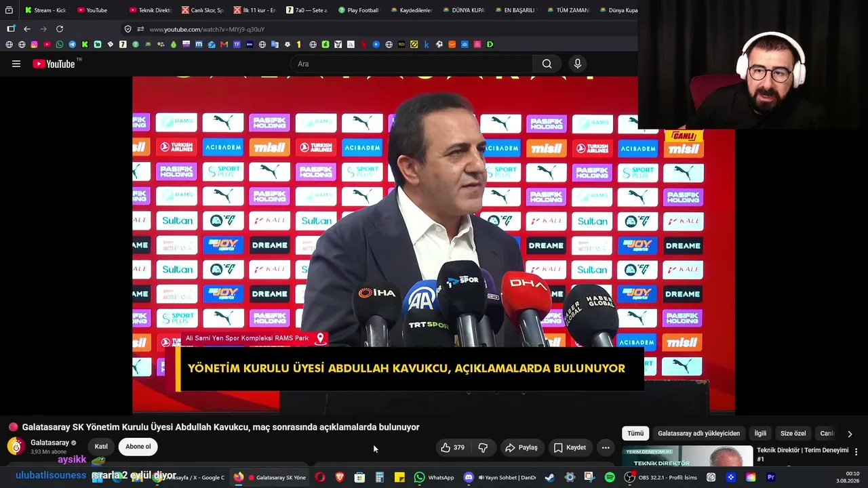Open 'Teknik Direktör | Terim Deneyimi' video thumbnail
This screenshot has width=868, height=488.
688,456
